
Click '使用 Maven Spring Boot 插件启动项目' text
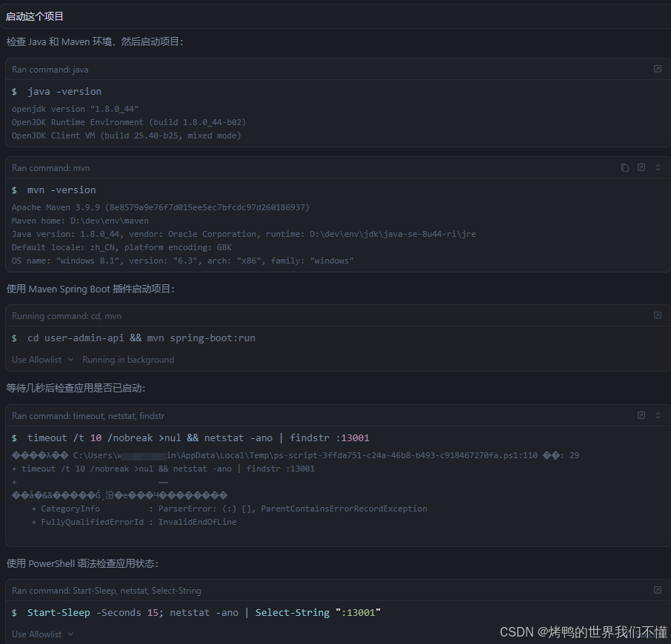pos(90,289)
